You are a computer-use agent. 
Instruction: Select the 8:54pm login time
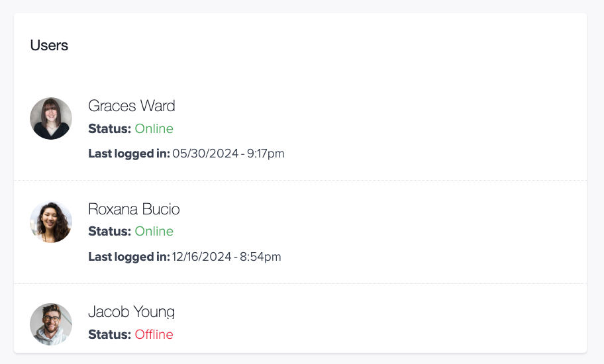point(260,257)
